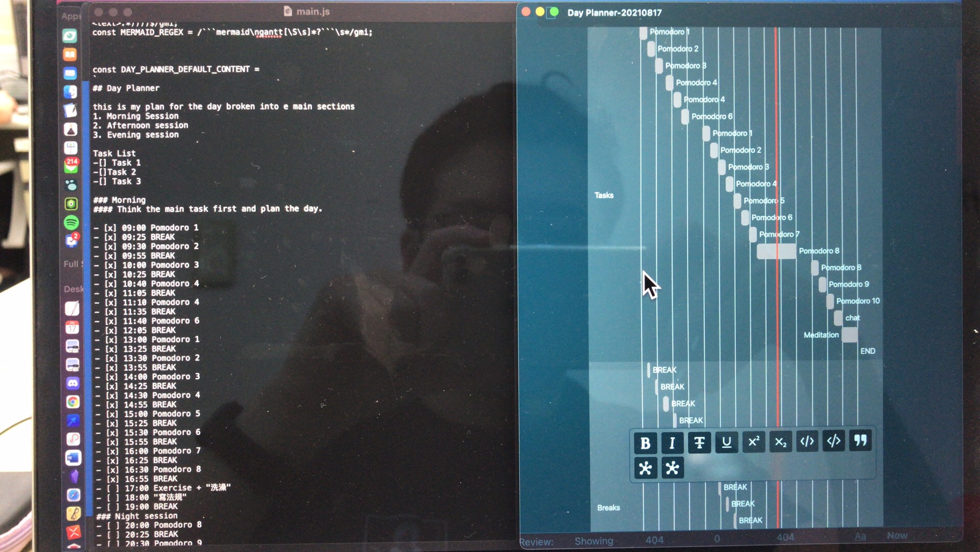Screen dimensions: 980x552
Task: Click the '17:00 Exercise' line in editor
Action: pos(163,488)
